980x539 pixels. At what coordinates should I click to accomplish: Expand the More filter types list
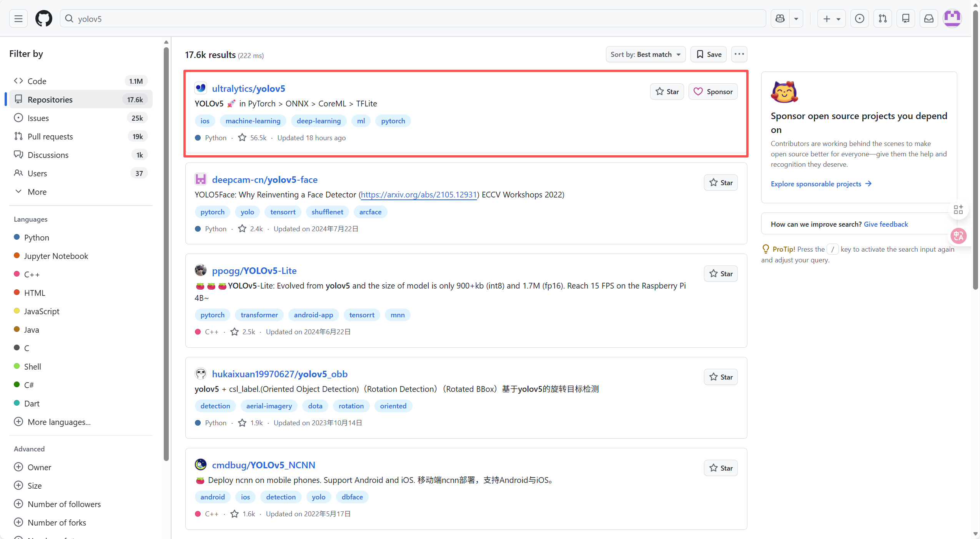(x=37, y=192)
